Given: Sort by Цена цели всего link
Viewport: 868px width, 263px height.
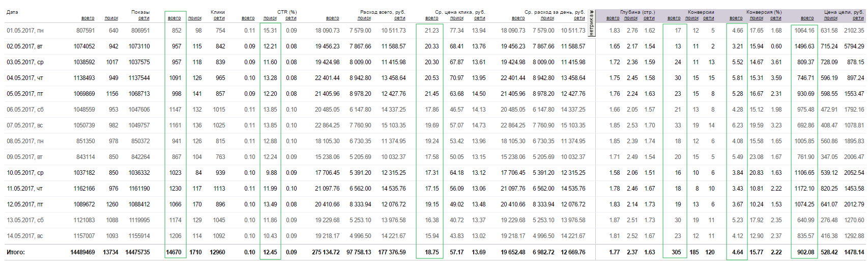Looking at the screenshot, I should coord(807,18).
